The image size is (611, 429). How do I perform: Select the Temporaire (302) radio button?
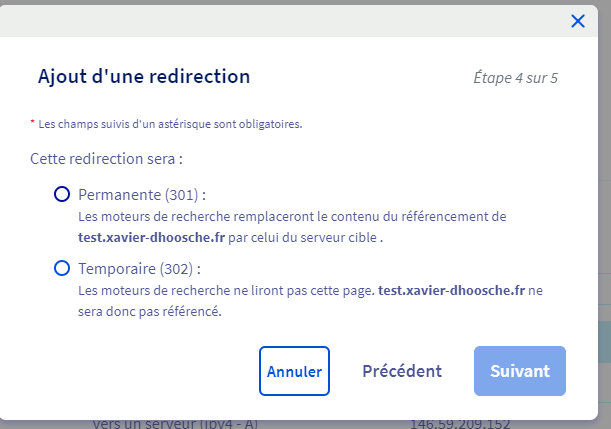tap(62, 268)
